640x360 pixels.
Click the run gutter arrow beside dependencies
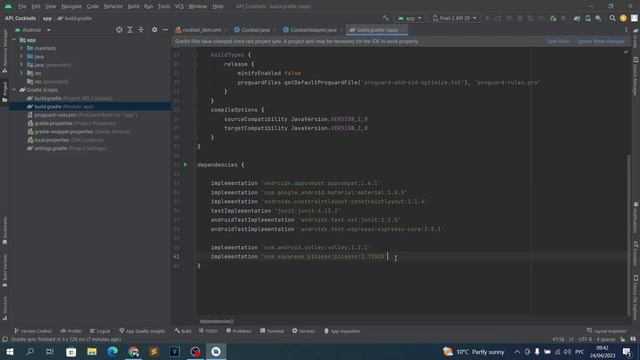point(186,164)
